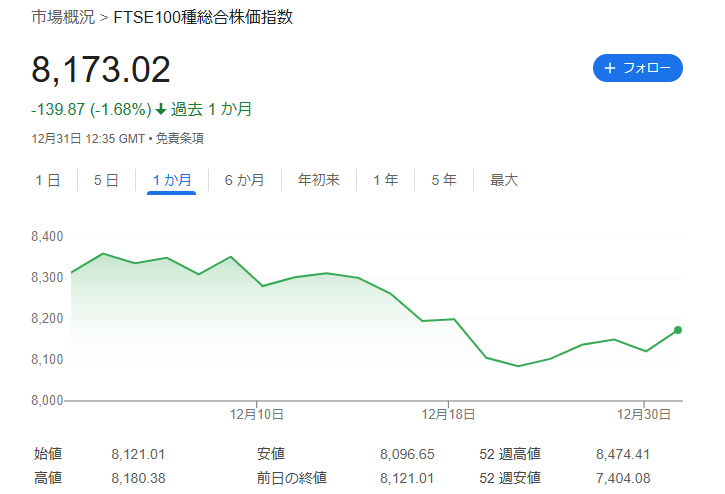Screen dimensions: 725x494
Task: Click the 52 週高値 label
Action: click(x=510, y=454)
